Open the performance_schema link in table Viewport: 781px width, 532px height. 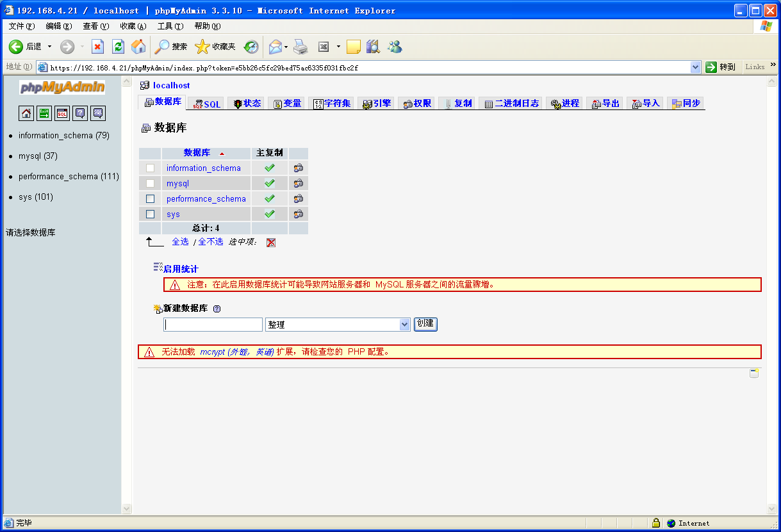click(x=206, y=199)
